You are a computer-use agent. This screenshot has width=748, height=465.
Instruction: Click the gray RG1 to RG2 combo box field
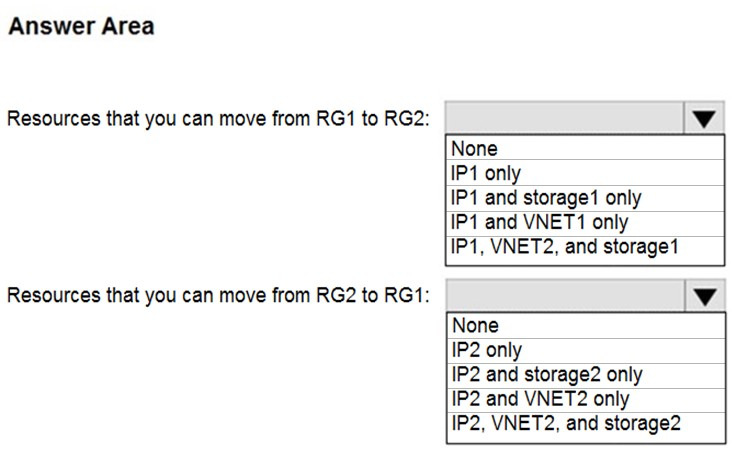point(565,119)
